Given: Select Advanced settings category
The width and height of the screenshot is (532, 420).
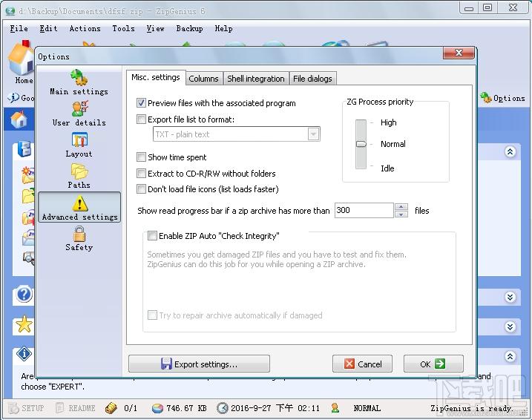Looking at the screenshot, I should (x=79, y=207).
